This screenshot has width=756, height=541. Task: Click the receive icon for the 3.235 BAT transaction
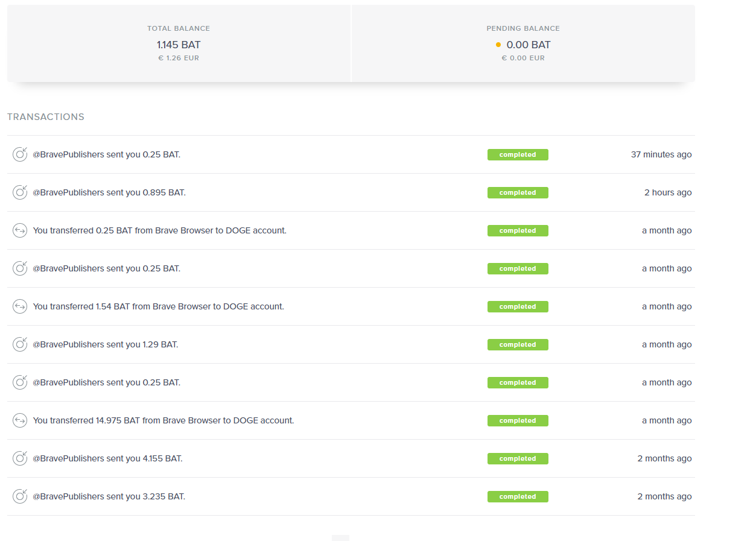(20, 496)
